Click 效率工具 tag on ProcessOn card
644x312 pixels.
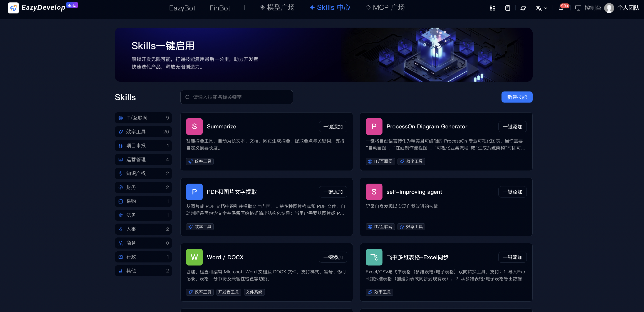pyautogui.click(x=411, y=161)
